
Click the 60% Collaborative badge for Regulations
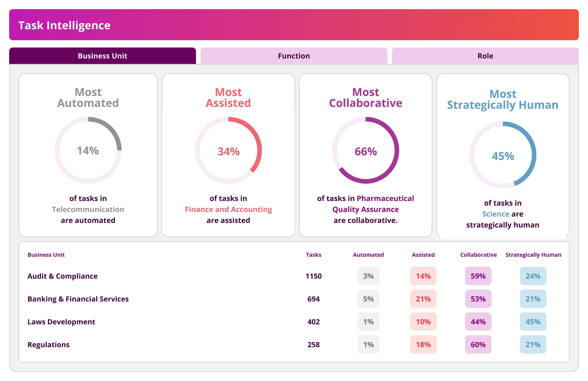click(x=478, y=345)
